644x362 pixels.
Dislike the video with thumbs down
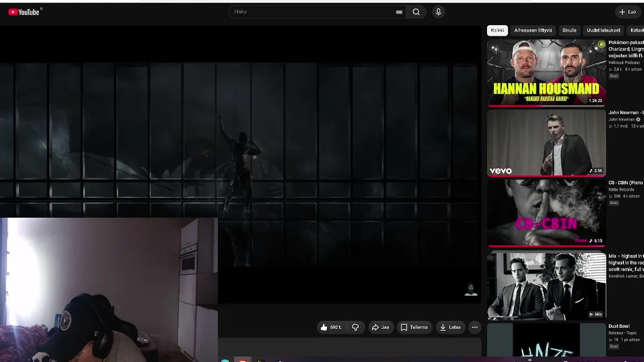pos(355,327)
